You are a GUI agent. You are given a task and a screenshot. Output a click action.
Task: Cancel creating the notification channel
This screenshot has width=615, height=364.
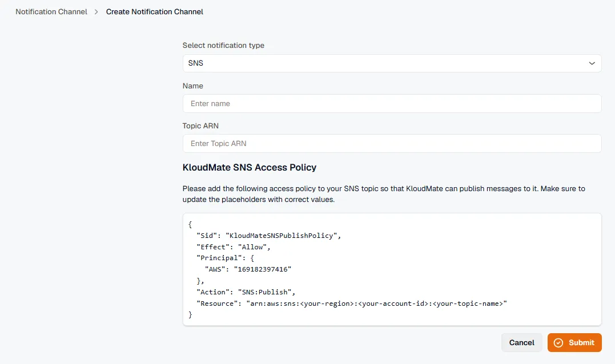(522, 342)
